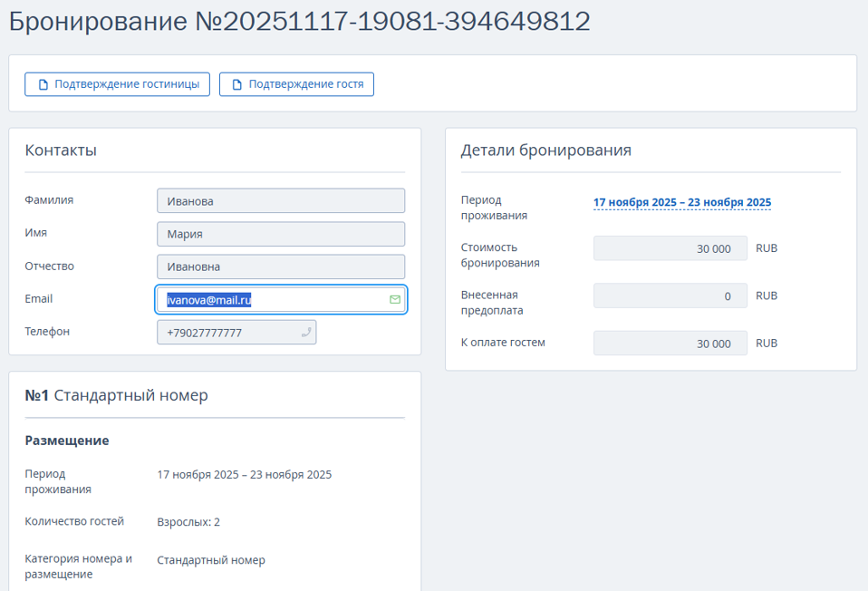Click the Стандартный номер category value
The width and height of the screenshot is (868, 591).
click(211, 560)
